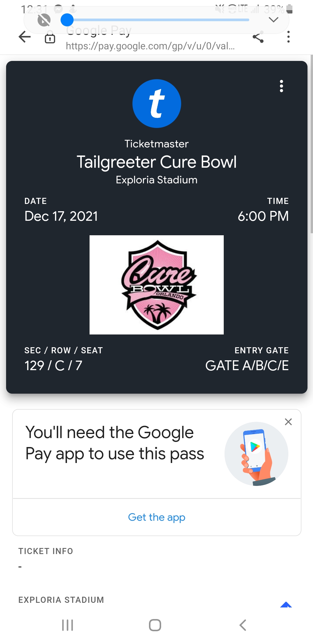Expand the volume panel chevron

click(273, 20)
